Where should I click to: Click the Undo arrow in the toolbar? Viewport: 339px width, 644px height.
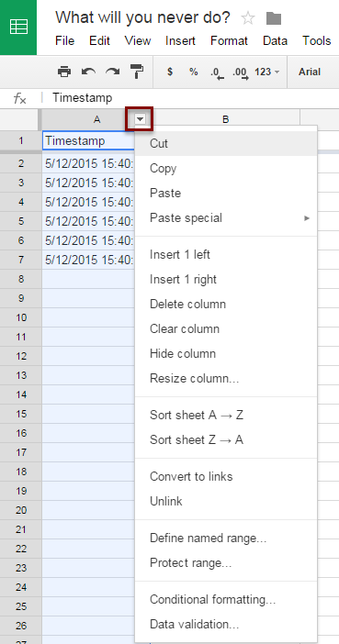[x=88, y=72]
